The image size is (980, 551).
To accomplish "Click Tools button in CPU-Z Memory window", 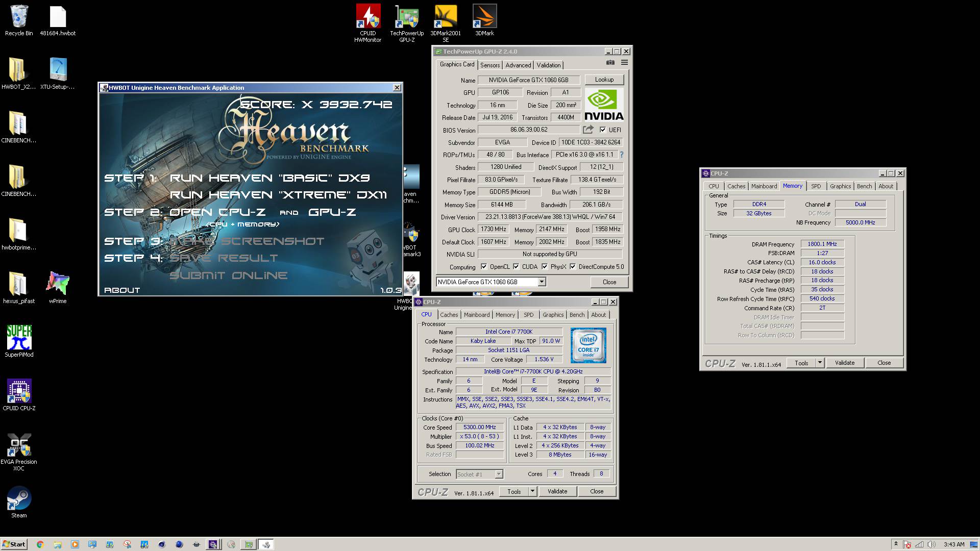I will click(x=801, y=363).
